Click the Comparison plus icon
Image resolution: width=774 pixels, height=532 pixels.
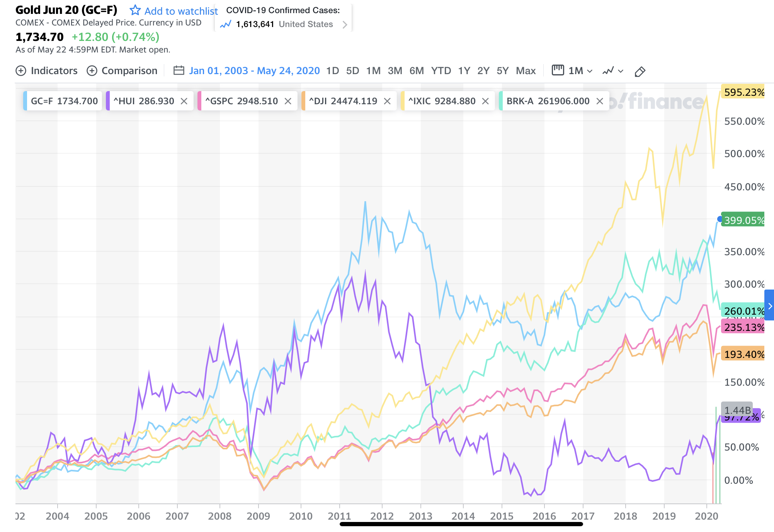tap(92, 71)
